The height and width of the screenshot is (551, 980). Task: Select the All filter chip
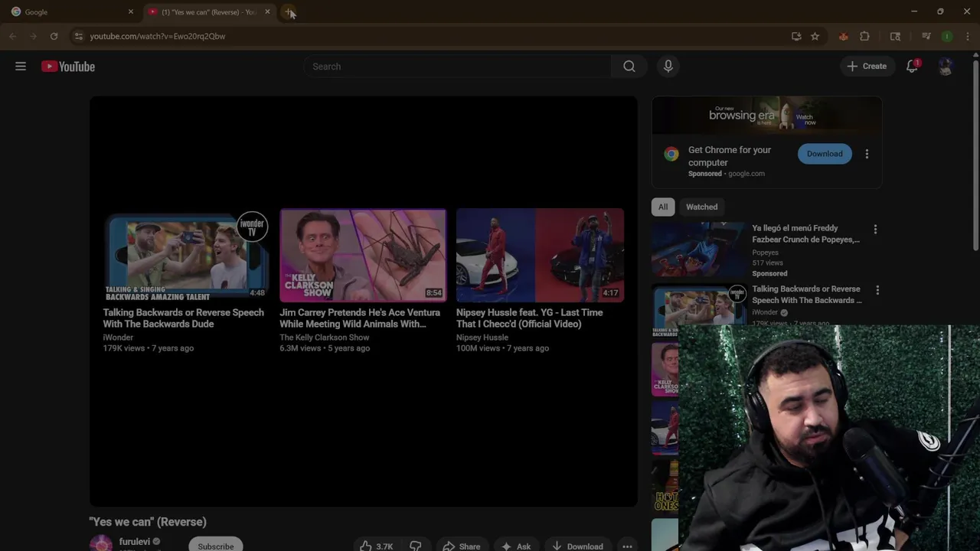tap(663, 207)
